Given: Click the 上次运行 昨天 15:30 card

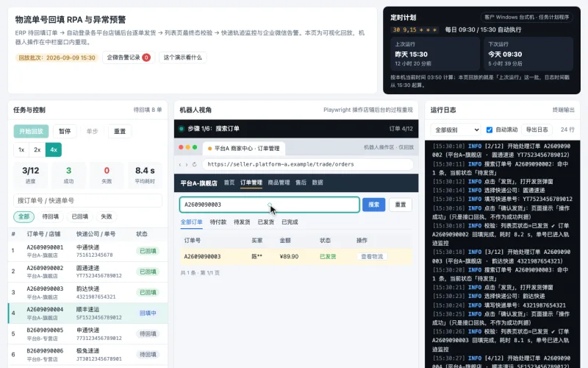Looking at the screenshot, I should [x=435, y=54].
